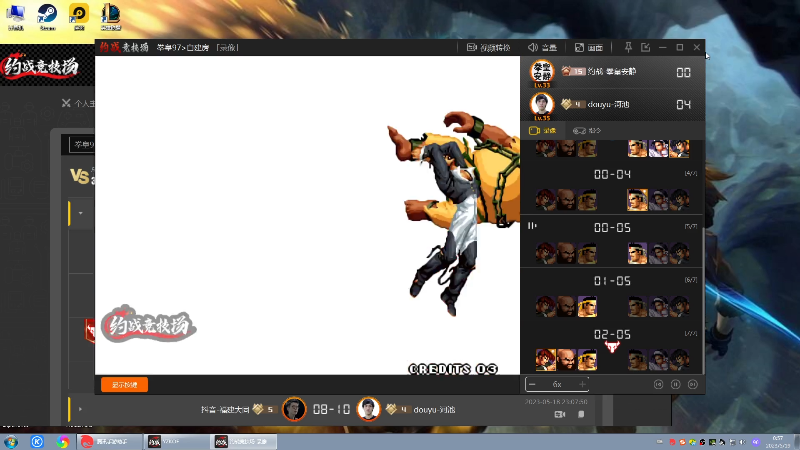The image size is (800, 450).
Task: Click the purple tray icon near clock
Action: pyautogui.click(x=756, y=442)
